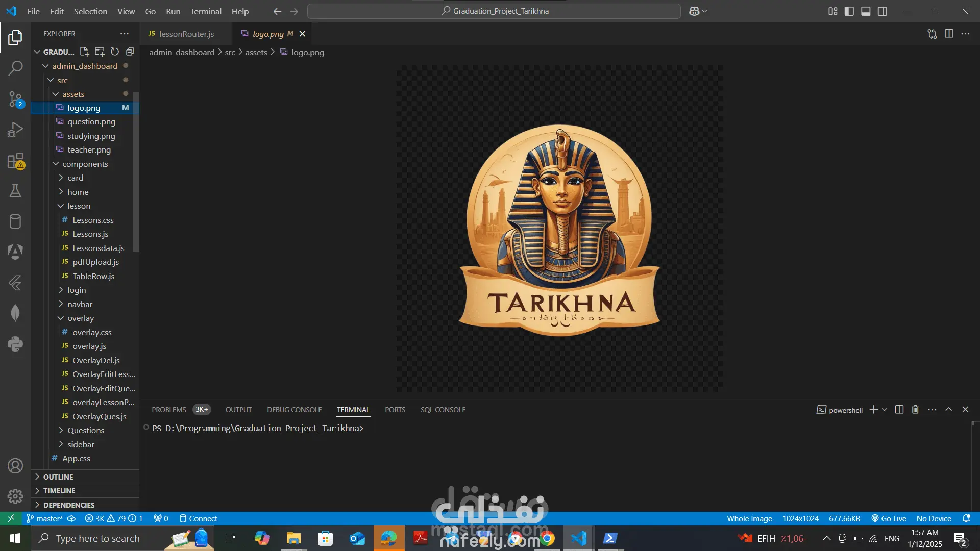Viewport: 980px width, 551px height.
Task: Click Connect in the status bar
Action: pyautogui.click(x=199, y=519)
